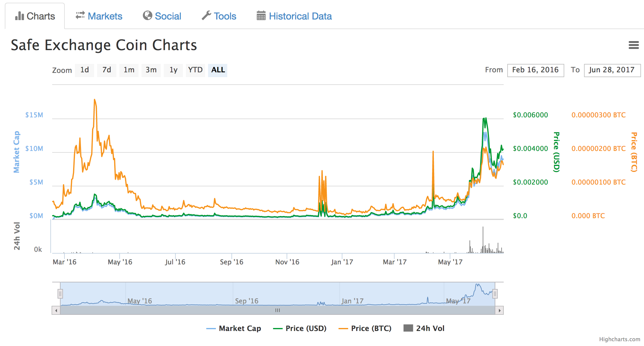Click the 24h Vol axis title
Screen dimensions: 644x346
17,236
